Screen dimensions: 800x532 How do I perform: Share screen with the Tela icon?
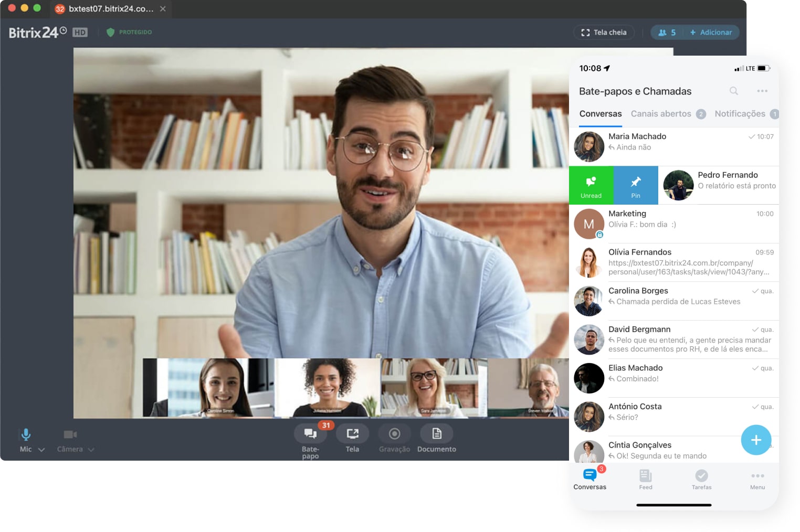coord(352,434)
